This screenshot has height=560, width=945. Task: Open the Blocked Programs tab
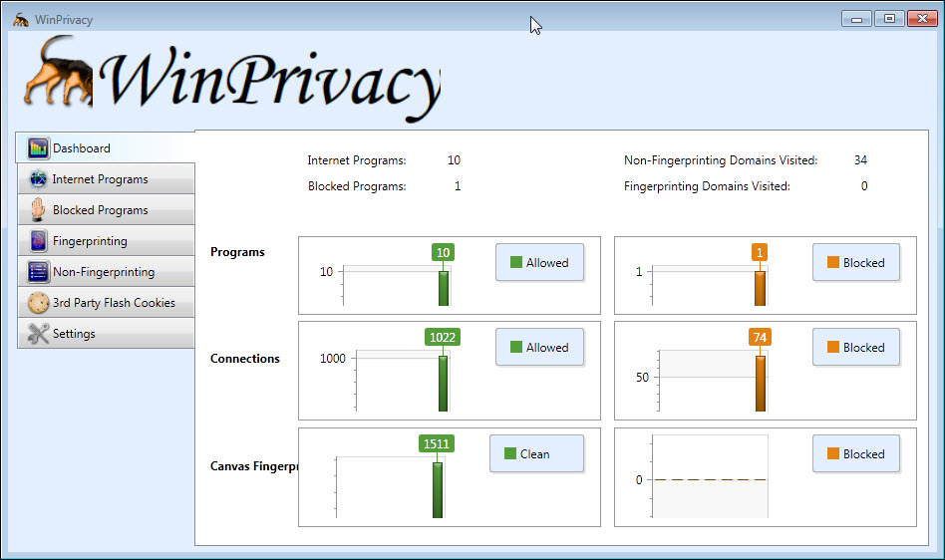[x=106, y=209]
